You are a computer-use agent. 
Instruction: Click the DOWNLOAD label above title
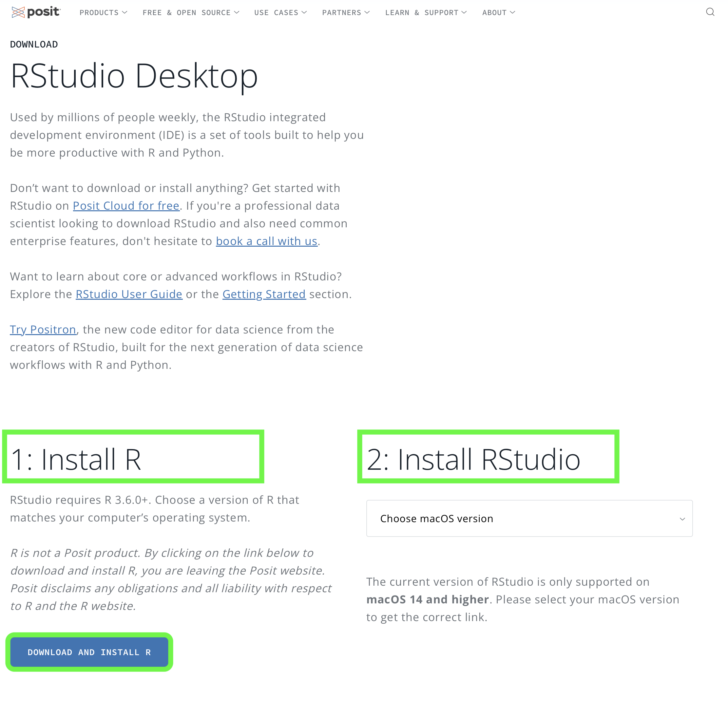click(x=34, y=44)
